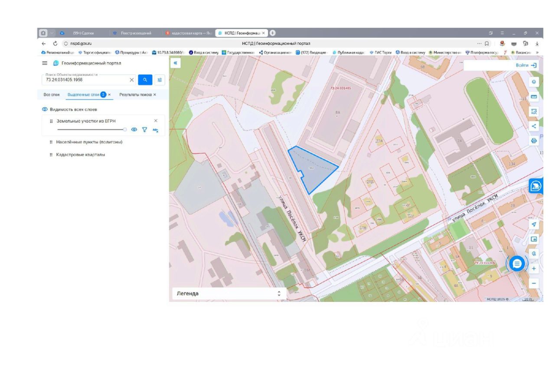The width and height of the screenshot is (555, 392).
Task: Click the Войти login button
Action: tap(526, 65)
